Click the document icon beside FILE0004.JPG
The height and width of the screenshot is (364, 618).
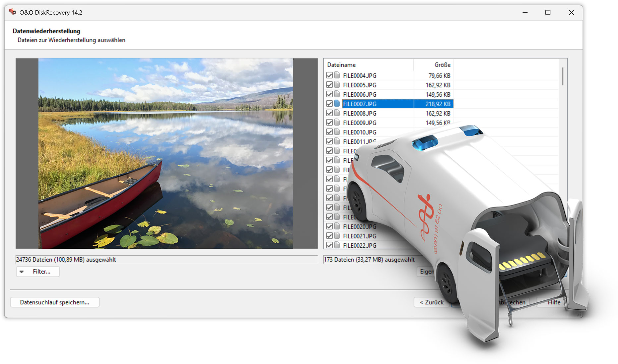pyautogui.click(x=337, y=75)
